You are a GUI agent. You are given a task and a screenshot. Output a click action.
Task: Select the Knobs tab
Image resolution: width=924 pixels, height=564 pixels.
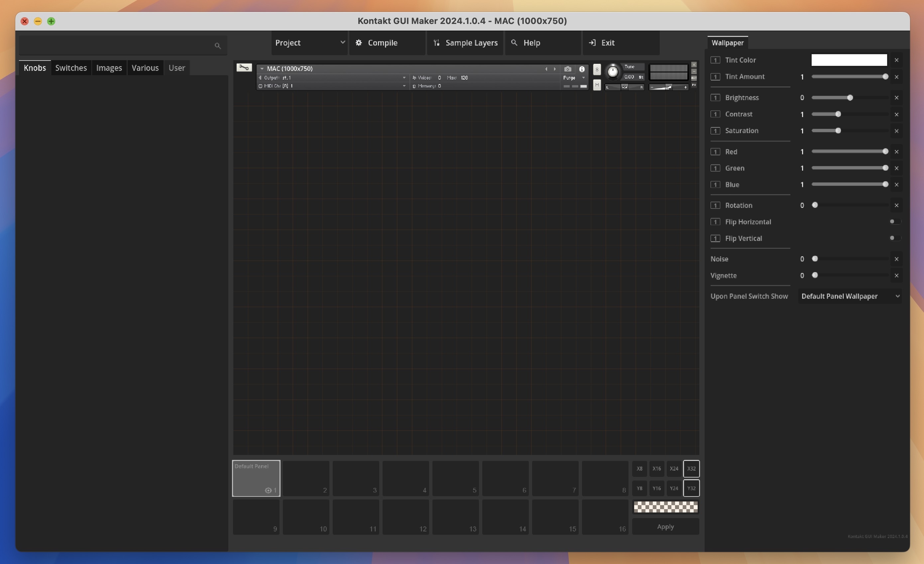(x=34, y=68)
